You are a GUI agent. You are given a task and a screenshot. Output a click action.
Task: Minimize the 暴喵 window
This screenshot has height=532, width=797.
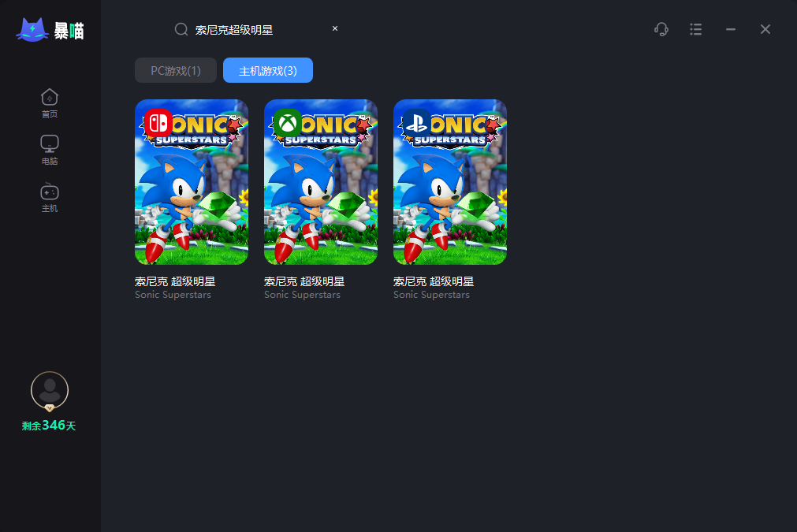[x=731, y=29]
